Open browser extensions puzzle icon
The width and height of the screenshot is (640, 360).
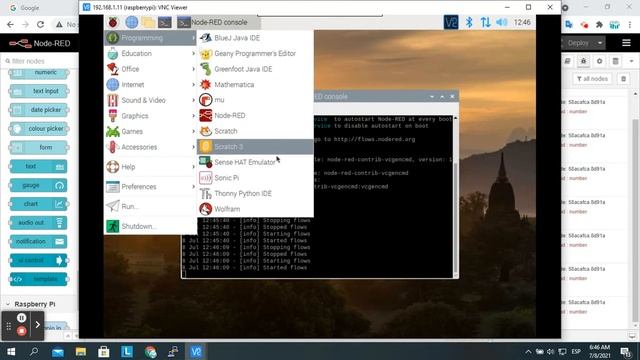[x=599, y=25]
